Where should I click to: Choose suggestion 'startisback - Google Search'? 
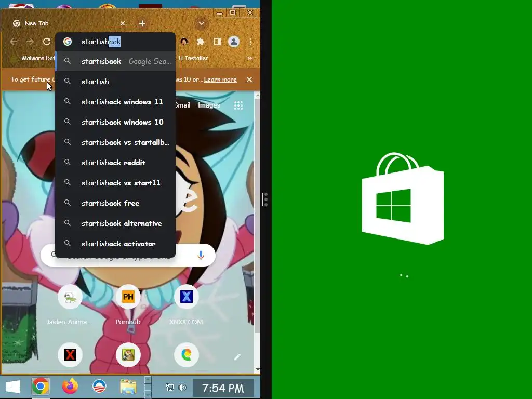(115, 61)
